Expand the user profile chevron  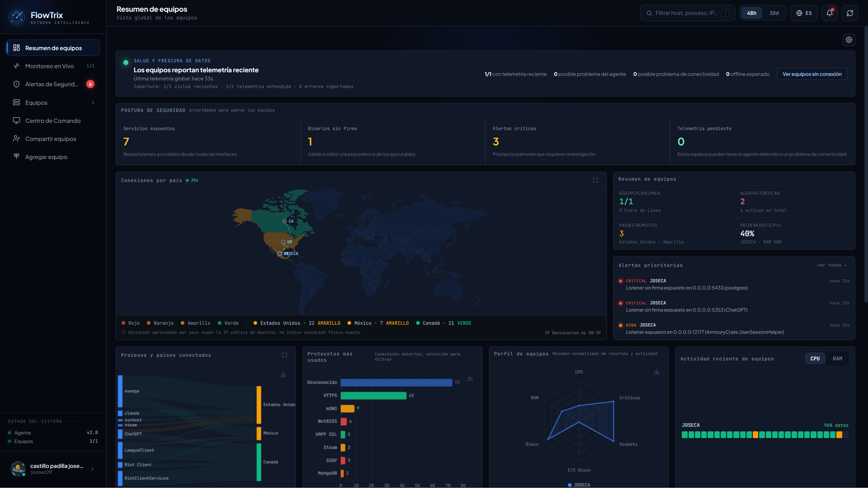(x=92, y=469)
